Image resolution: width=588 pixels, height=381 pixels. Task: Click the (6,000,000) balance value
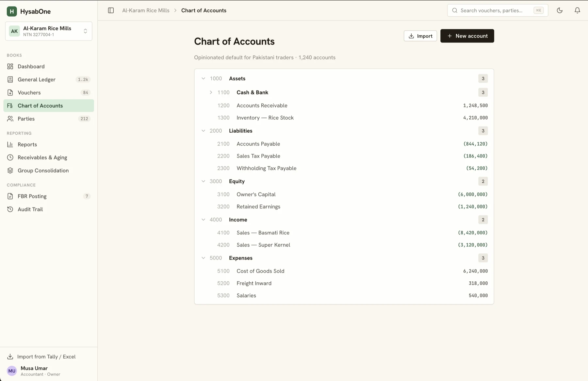pos(473,194)
